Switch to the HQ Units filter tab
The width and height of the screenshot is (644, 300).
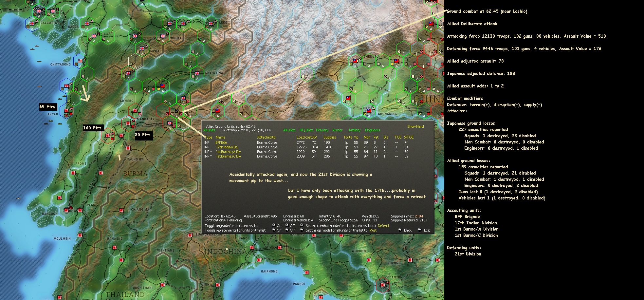(306, 130)
